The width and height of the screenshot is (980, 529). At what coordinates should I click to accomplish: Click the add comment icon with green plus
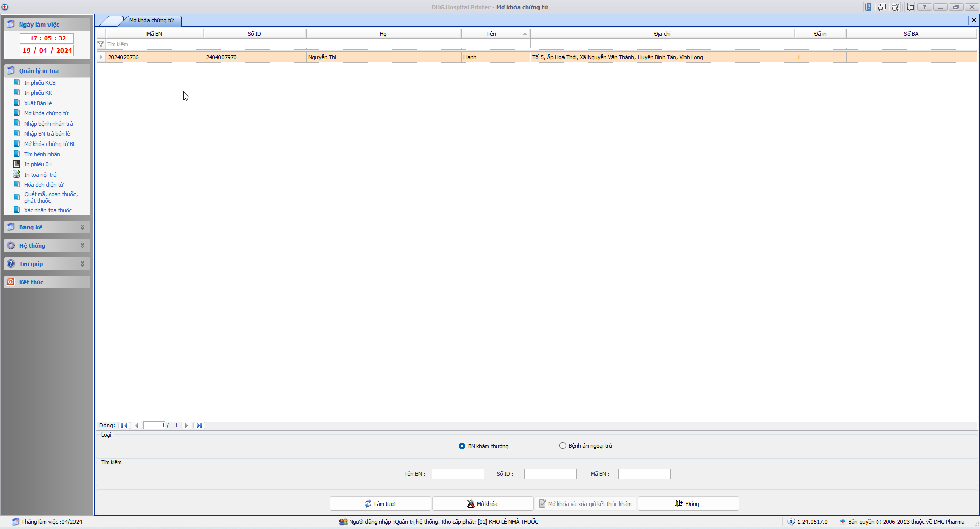[x=910, y=7]
